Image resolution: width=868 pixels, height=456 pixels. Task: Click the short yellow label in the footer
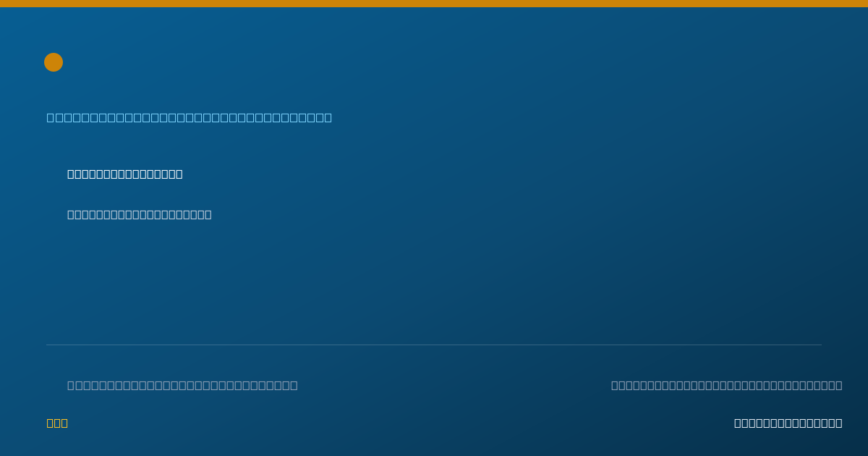[x=57, y=423]
